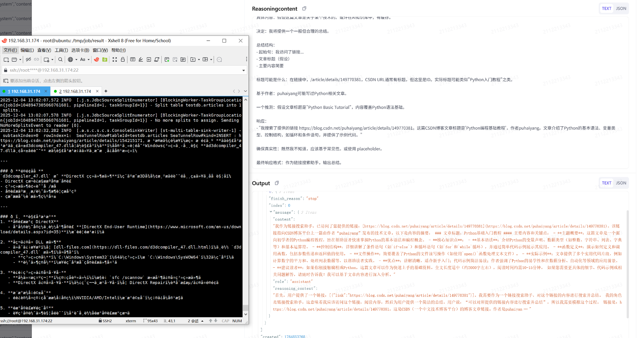Open the toolbar overflow three-dot menu

coord(247,59)
